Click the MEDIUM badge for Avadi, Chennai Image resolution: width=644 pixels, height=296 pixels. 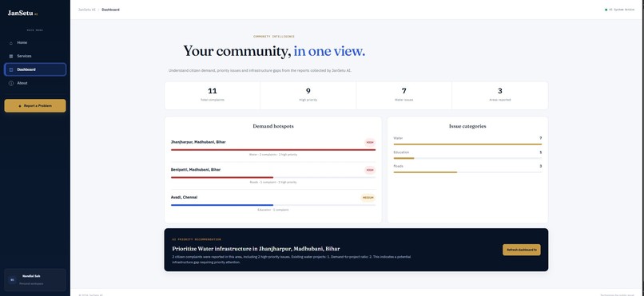click(x=368, y=198)
